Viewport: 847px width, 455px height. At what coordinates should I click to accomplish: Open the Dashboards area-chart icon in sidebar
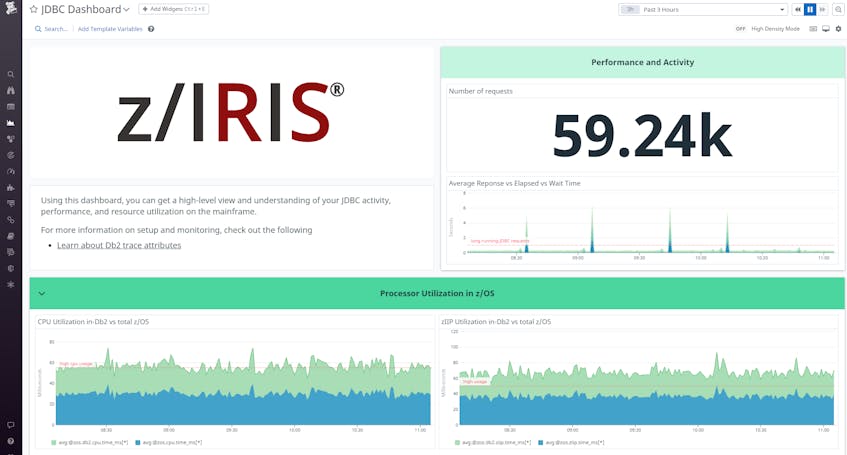(x=10, y=123)
